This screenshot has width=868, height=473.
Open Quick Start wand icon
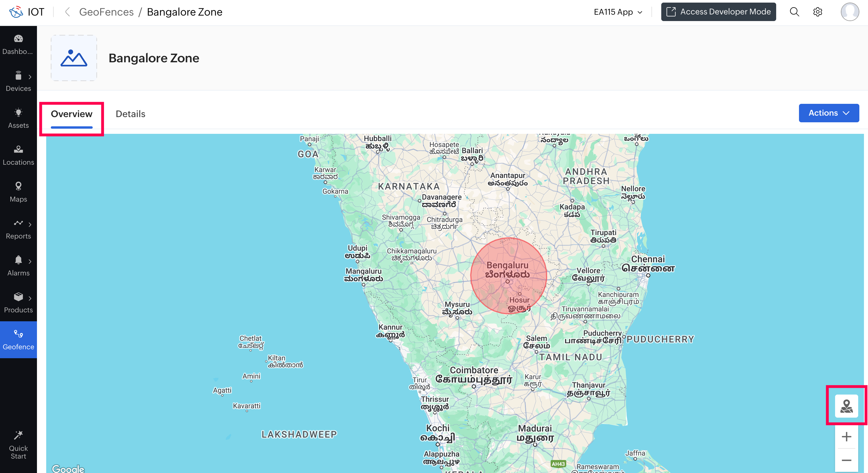(x=18, y=435)
